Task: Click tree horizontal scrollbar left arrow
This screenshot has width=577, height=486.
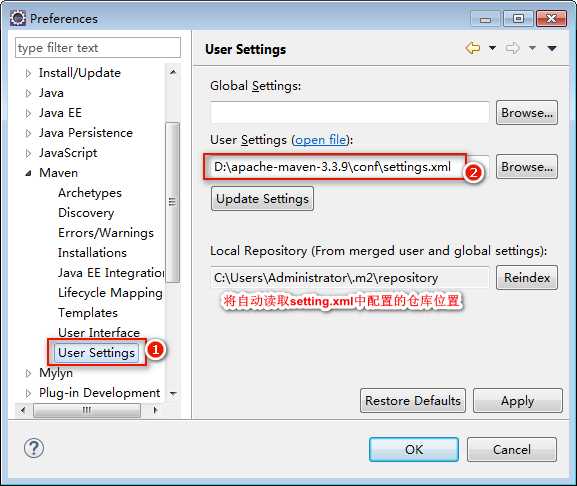Action: 23,410
